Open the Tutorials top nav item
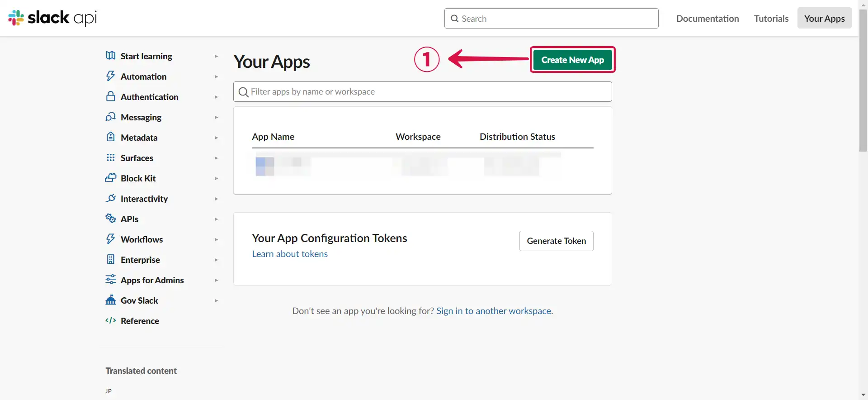Screen dimensions: 868x400 click(771, 19)
